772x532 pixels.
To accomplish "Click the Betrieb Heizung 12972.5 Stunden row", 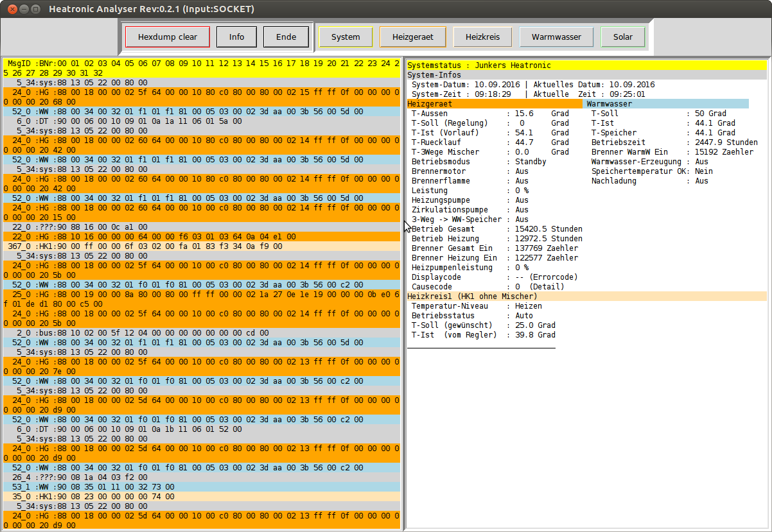I will (497, 239).
